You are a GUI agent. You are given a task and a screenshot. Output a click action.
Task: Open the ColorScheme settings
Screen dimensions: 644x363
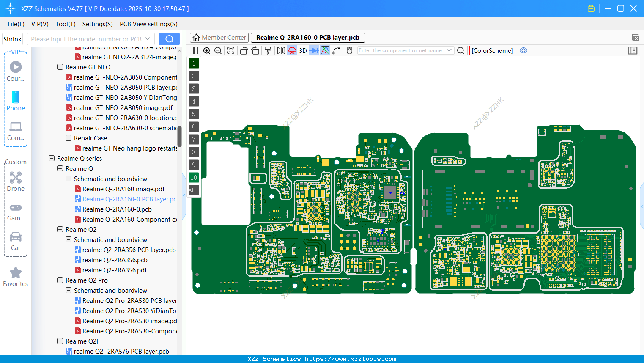click(492, 50)
